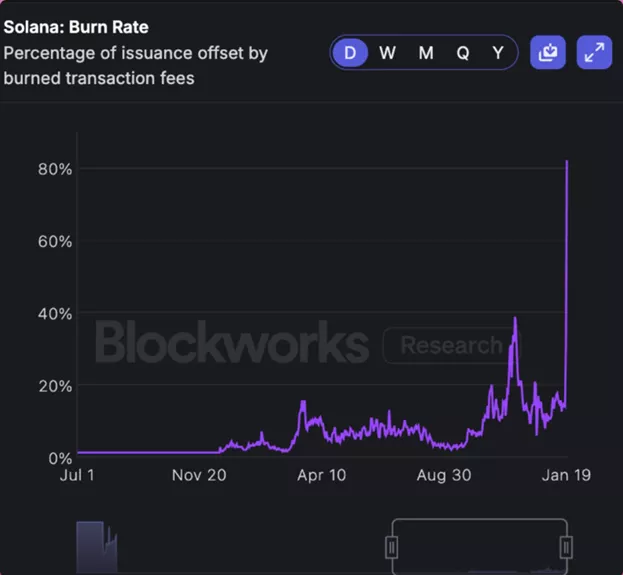This screenshot has width=623, height=575.
Task: Click the Solana: Burn Rate title
Action: tap(76, 27)
